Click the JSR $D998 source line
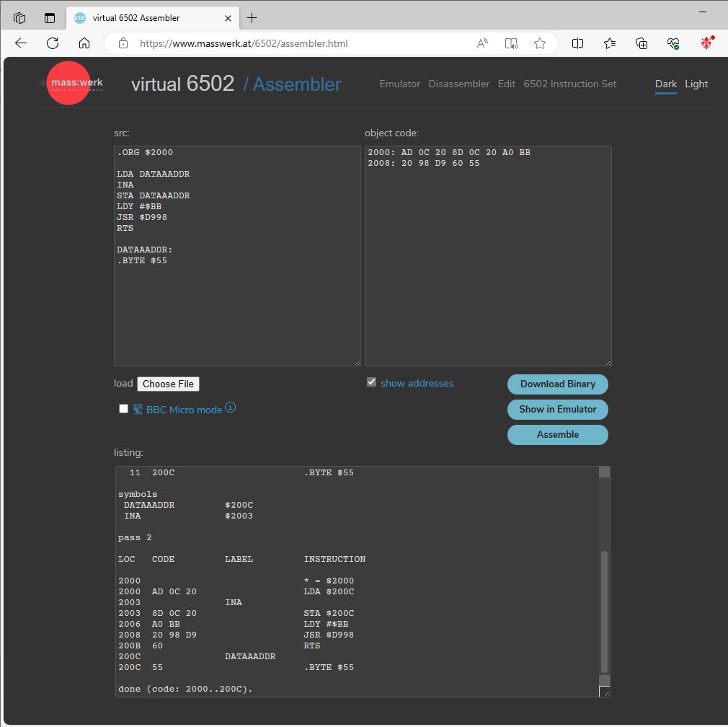 click(x=142, y=217)
